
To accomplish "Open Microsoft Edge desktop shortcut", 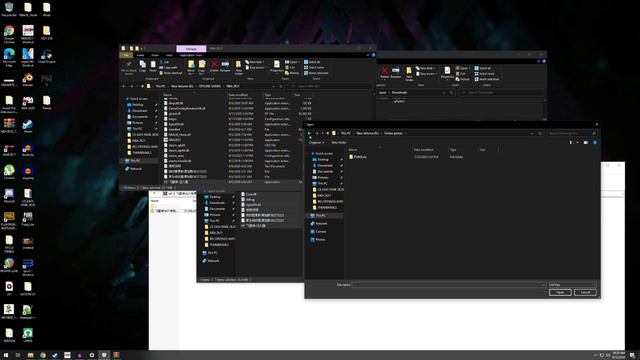I will click(9, 57).
